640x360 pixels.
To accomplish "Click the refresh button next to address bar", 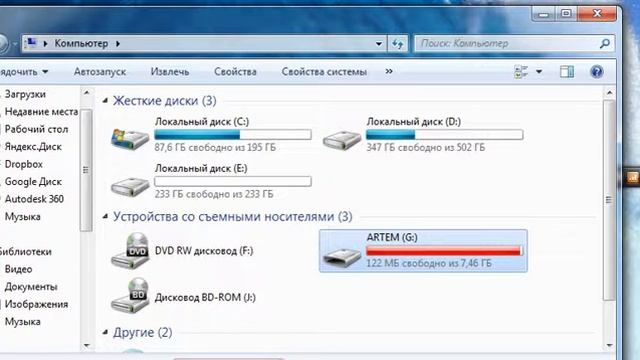I will pyautogui.click(x=398, y=43).
